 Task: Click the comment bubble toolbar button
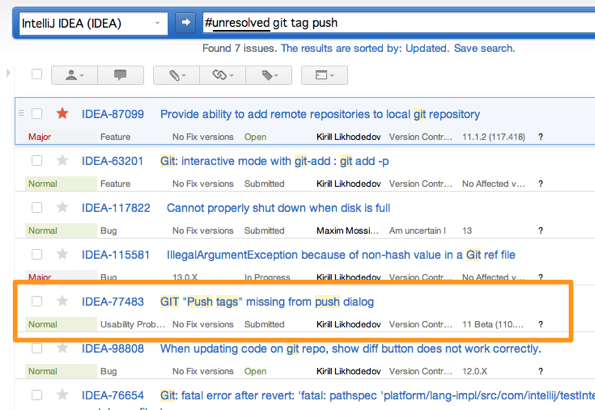[x=120, y=75]
